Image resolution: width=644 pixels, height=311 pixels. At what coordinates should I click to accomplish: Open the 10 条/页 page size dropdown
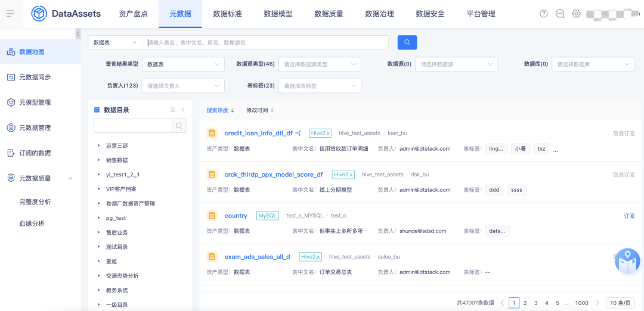620,303
